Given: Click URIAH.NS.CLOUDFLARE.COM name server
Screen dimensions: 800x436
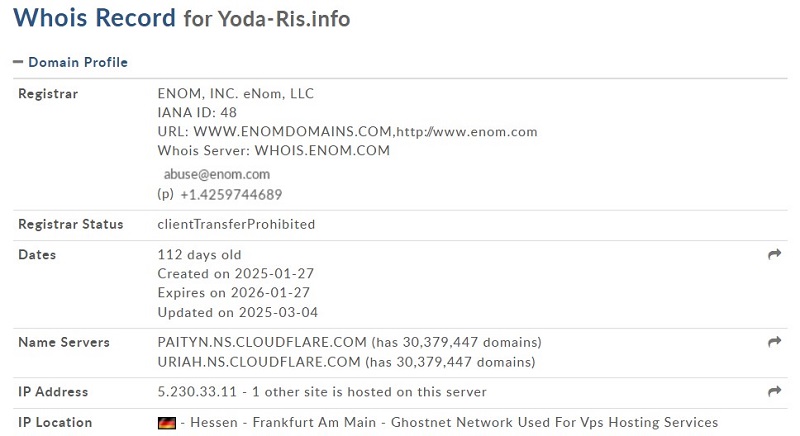Looking at the screenshot, I should point(259,362).
